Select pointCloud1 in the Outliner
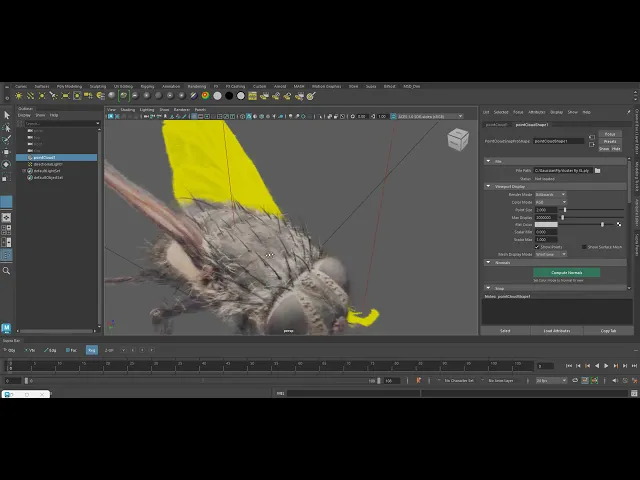The image size is (640, 480). click(x=56, y=157)
